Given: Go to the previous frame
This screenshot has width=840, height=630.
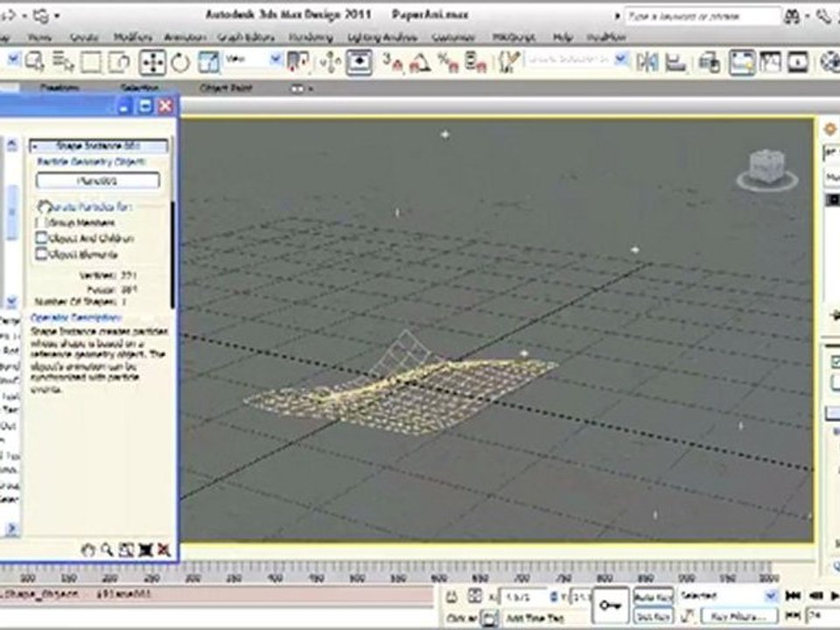Looking at the screenshot, I should click(815, 596).
